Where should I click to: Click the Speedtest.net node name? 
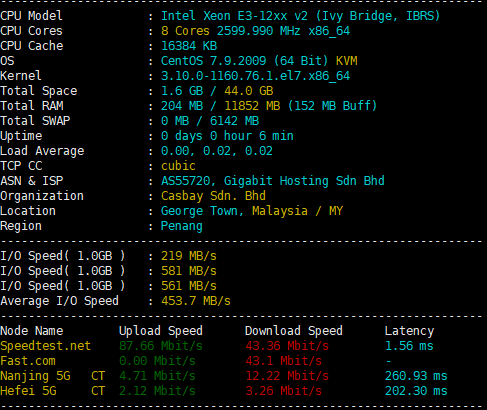coord(45,346)
